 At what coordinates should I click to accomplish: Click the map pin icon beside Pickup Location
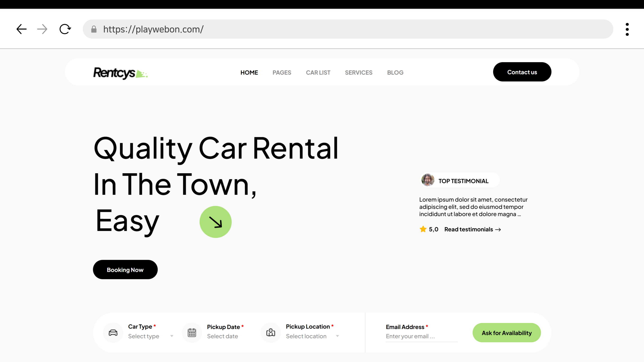coord(271,333)
